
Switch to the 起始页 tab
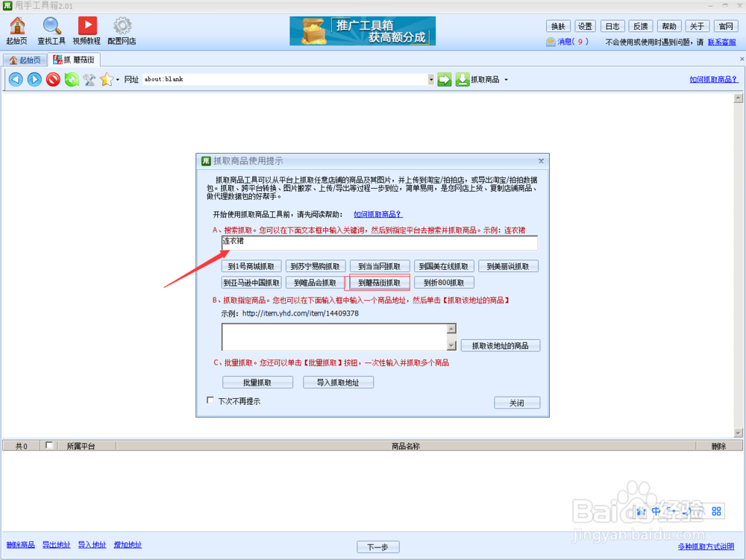(25, 60)
